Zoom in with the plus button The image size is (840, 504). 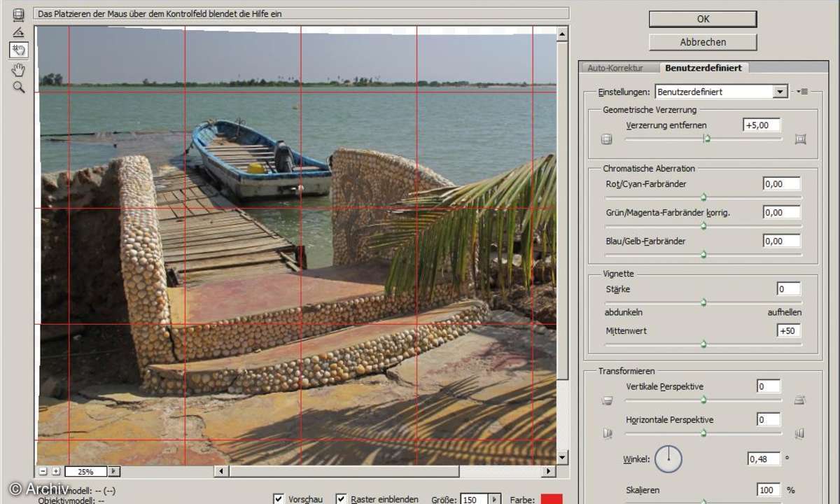pyautogui.click(x=57, y=471)
